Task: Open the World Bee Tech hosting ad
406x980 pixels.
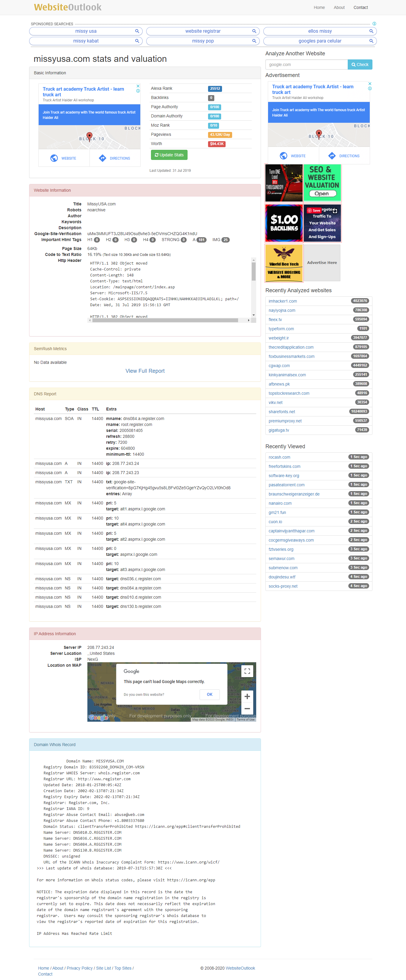Action: coord(284,263)
